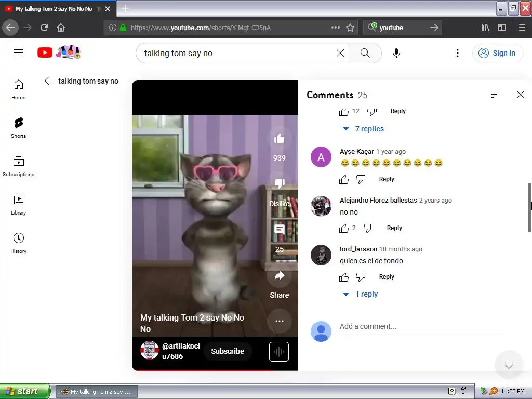Click system tray magnifier icon
532x399 pixels.
[494, 391]
